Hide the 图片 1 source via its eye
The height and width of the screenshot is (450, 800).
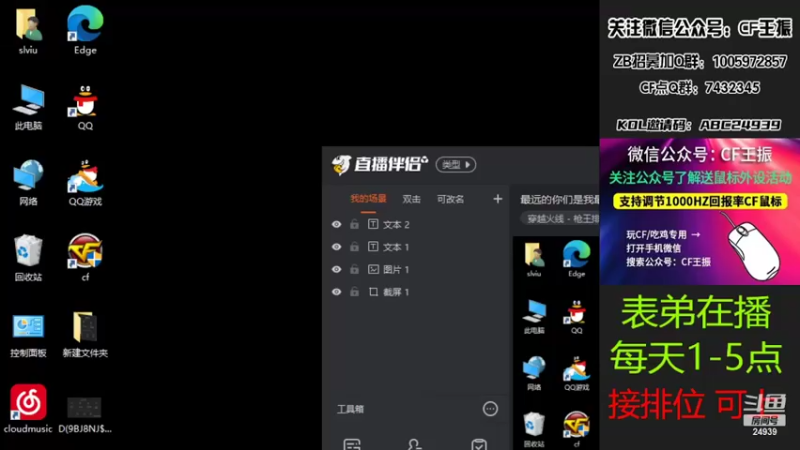(336, 269)
